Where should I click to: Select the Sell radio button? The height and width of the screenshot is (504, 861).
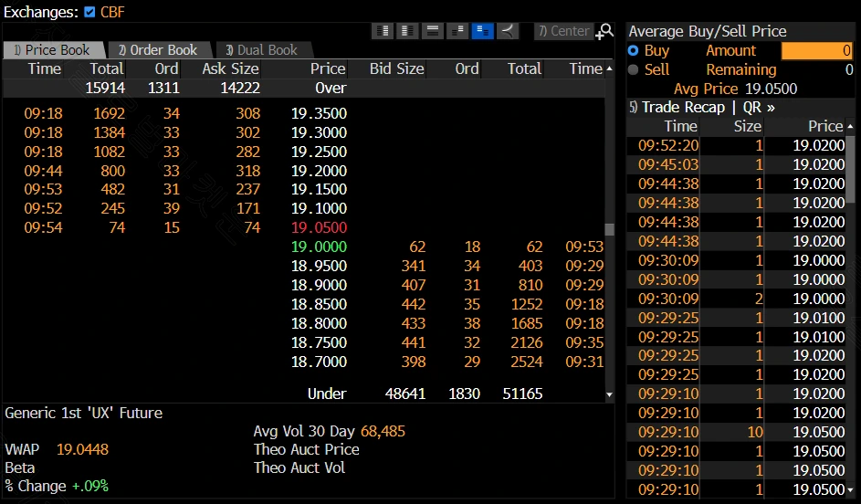(x=633, y=69)
